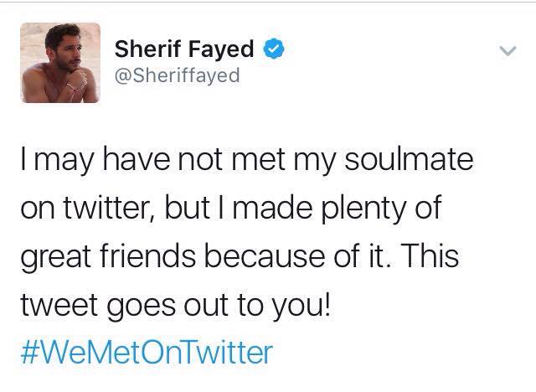The image size is (536, 392).
Task: Open the tweet options chevron
Action: pyautogui.click(x=505, y=52)
